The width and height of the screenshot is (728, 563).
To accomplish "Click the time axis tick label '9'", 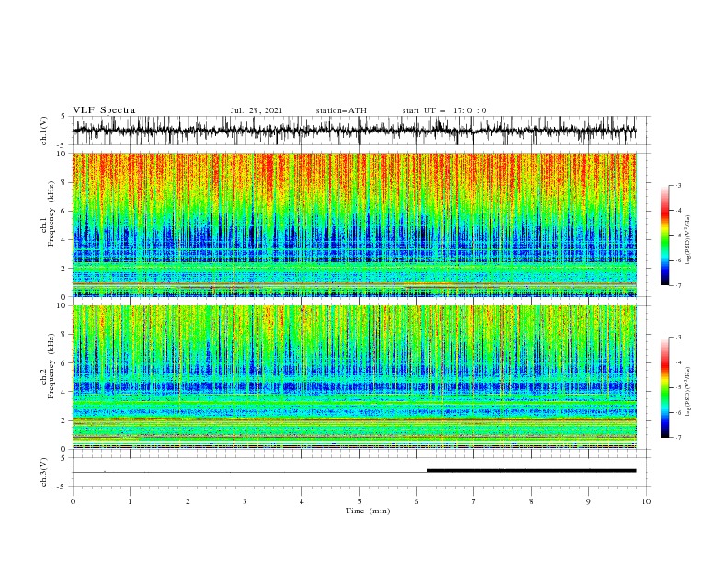I will pos(588,501).
